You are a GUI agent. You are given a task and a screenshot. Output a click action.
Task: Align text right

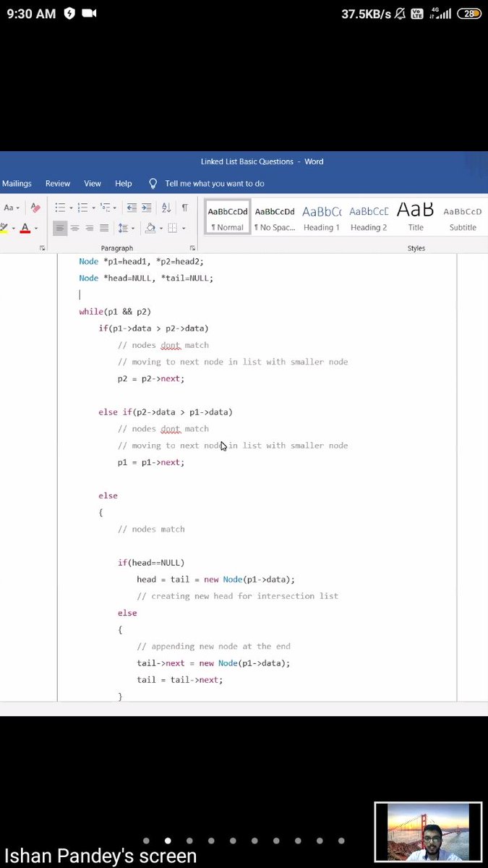tap(90, 228)
